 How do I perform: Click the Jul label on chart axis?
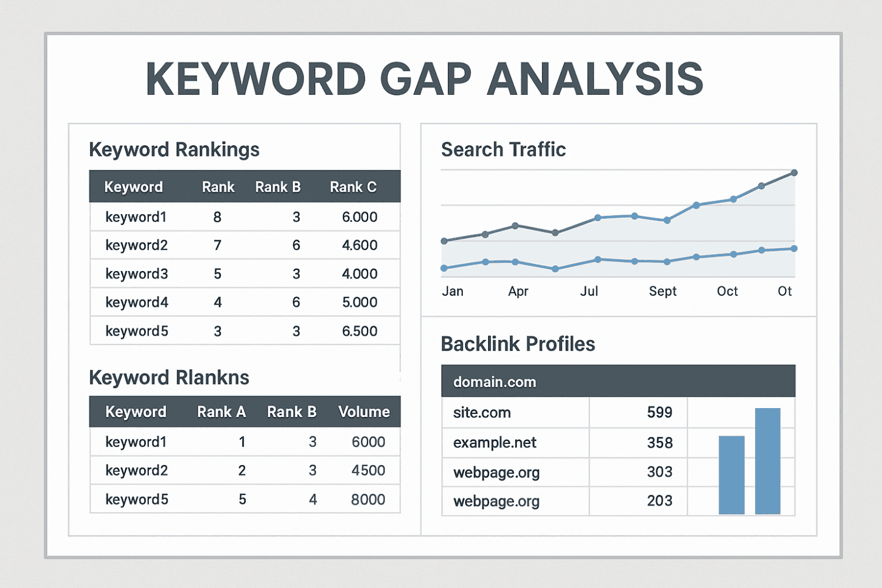(x=589, y=291)
